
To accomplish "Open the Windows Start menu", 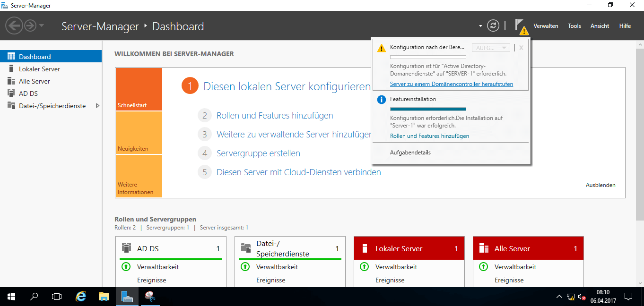I will (11, 297).
